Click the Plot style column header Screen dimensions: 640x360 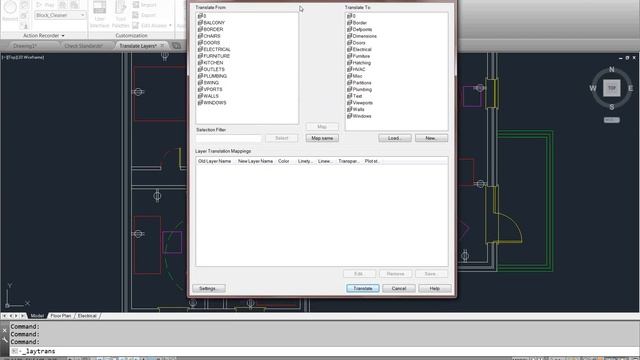pos(372,161)
